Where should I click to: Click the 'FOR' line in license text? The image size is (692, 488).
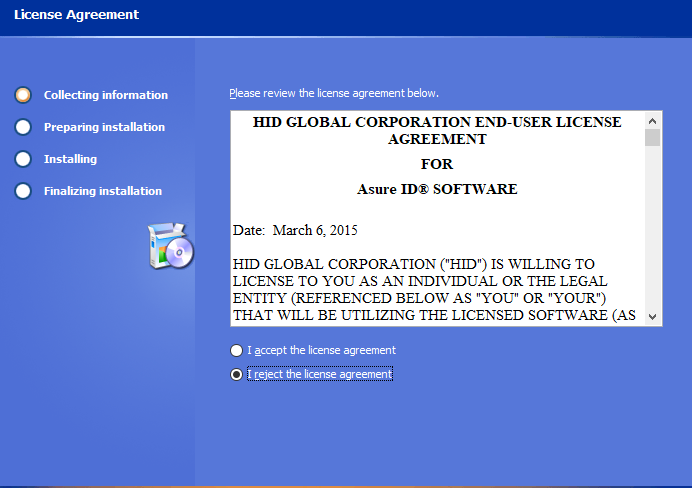[437, 164]
